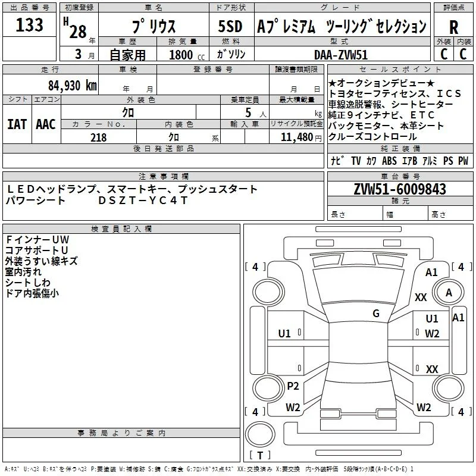
Task: Click the 検査員記入欄 section header
Action: coord(121,229)
